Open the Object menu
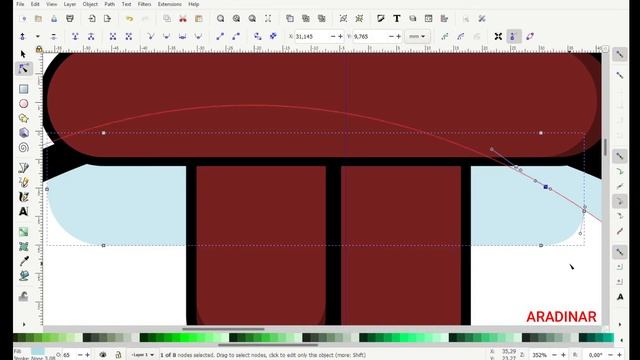Screen dimensions: 640x360 (90, 4)
